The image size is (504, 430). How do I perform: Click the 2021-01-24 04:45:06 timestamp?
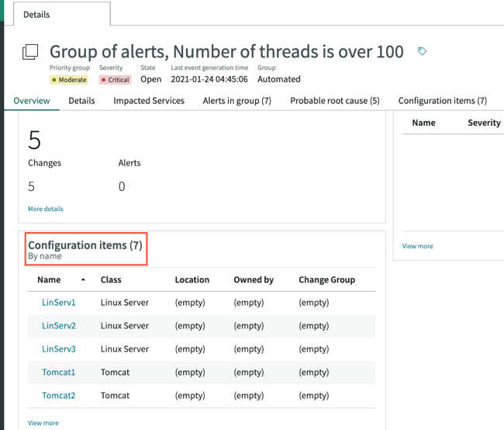point(209,79)
